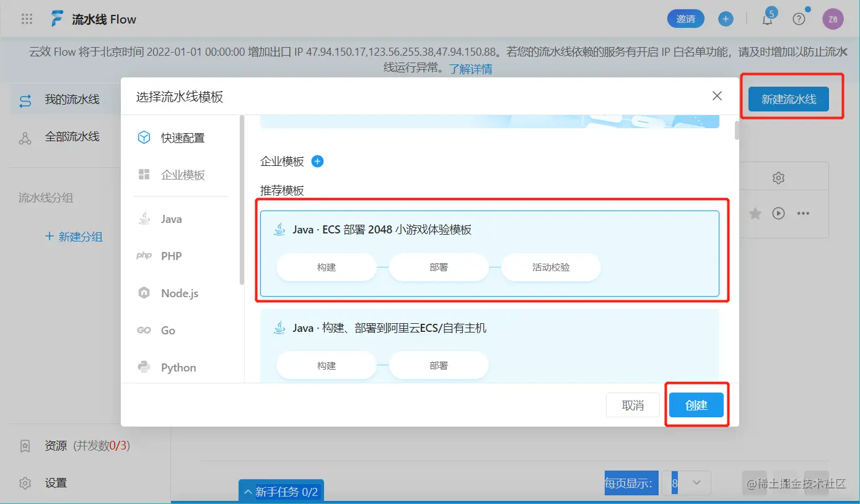Click the 取消 cancel button

(x=633, y=406)
